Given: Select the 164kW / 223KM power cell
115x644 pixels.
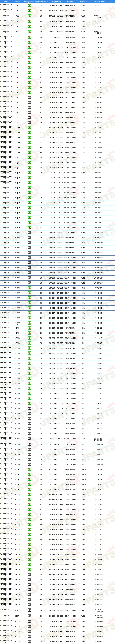Looking at the screenshot, I should click(x=70, y=308).
